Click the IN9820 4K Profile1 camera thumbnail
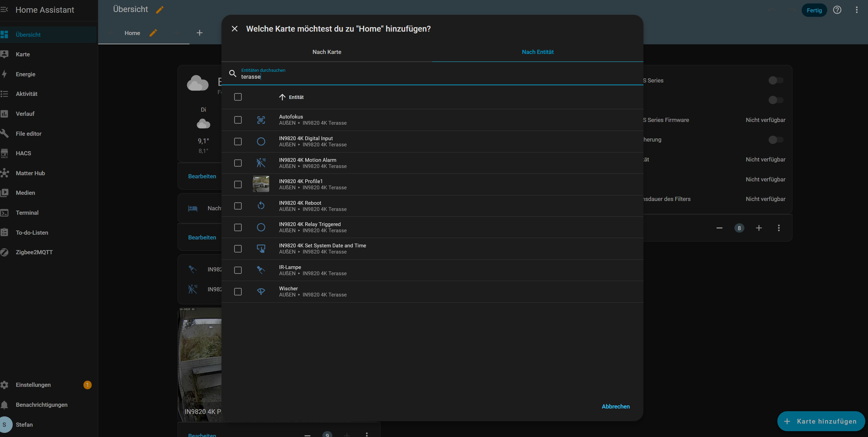The image size is (868, 437). pyautogui.click(x=261, y=184)
